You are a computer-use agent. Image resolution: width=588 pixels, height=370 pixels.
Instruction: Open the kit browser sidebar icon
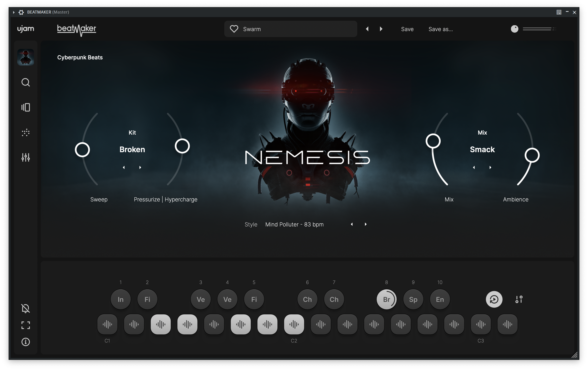25,107
